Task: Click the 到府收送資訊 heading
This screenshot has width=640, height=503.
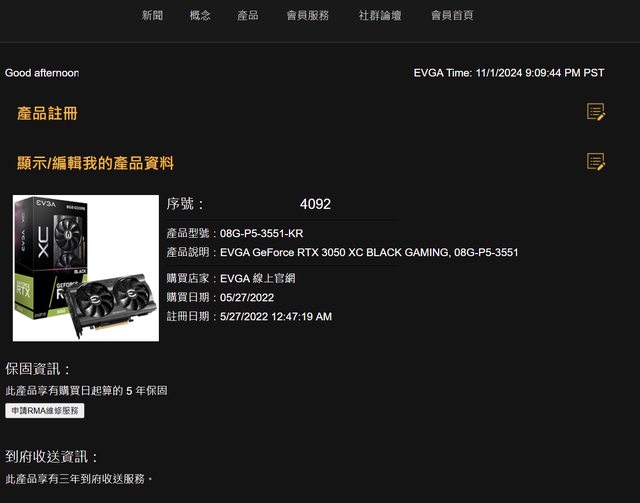Action: (51, 456)
